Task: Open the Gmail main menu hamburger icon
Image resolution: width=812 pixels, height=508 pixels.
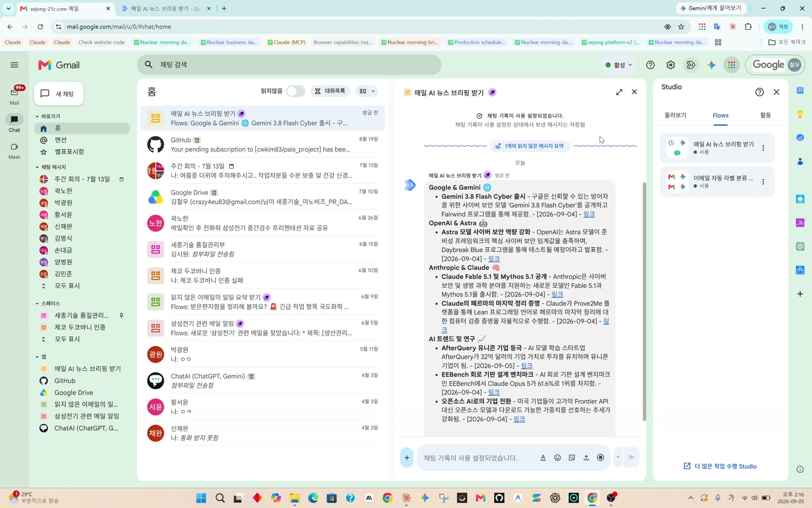Action: [x=14, y=65]
